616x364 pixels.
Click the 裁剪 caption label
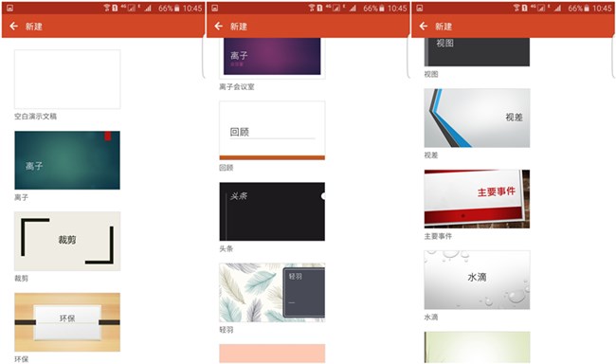click(21, 279)
